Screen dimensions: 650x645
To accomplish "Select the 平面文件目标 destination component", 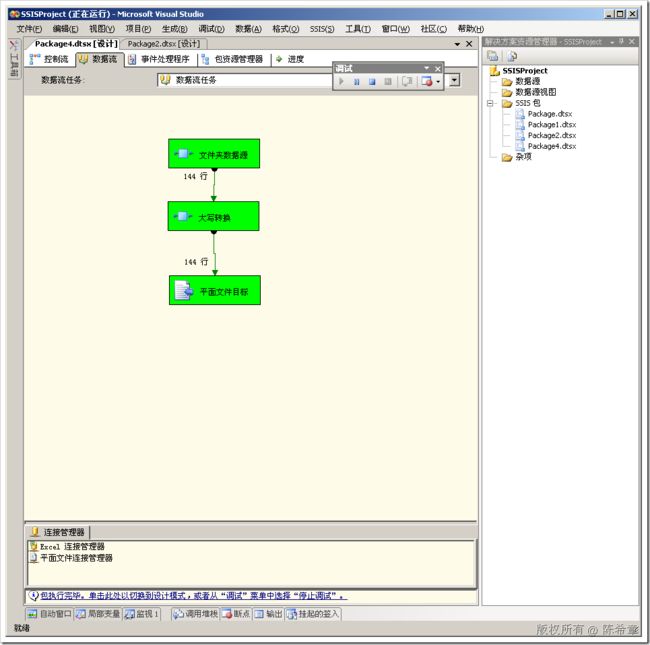I will tap(215, 290).
